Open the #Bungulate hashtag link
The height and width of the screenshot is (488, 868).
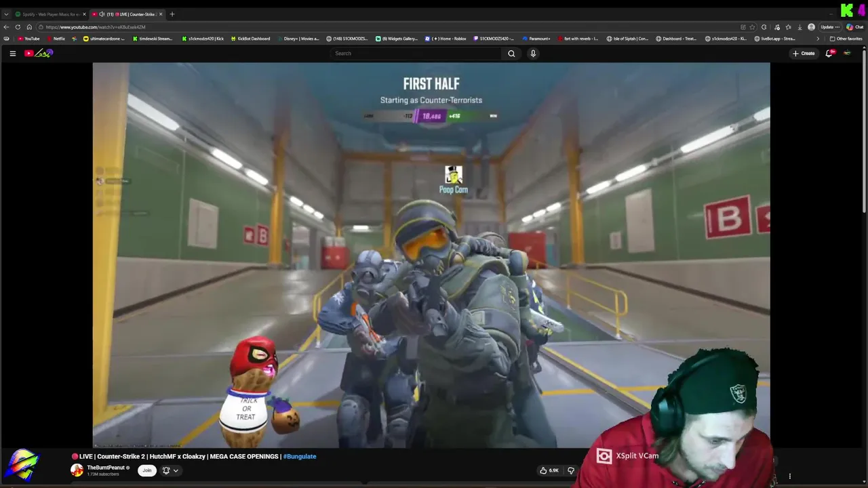300,456
